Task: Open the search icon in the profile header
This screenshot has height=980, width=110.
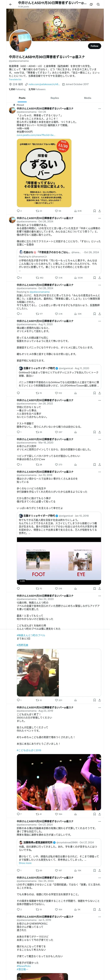Action: coord(98,4)
